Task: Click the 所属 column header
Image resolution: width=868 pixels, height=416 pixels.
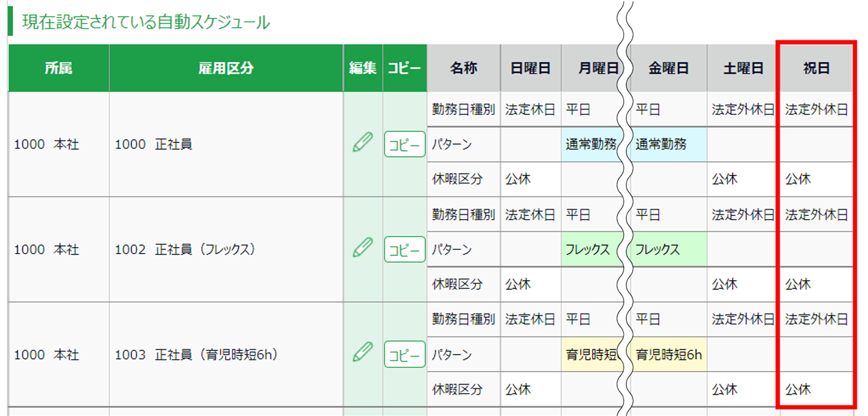Action: pos(59,69)
